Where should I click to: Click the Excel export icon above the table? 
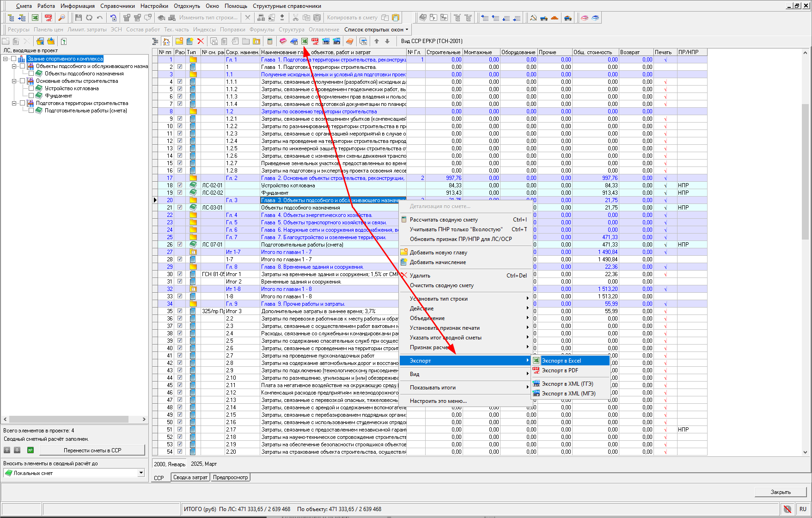[x=305, y=41]
